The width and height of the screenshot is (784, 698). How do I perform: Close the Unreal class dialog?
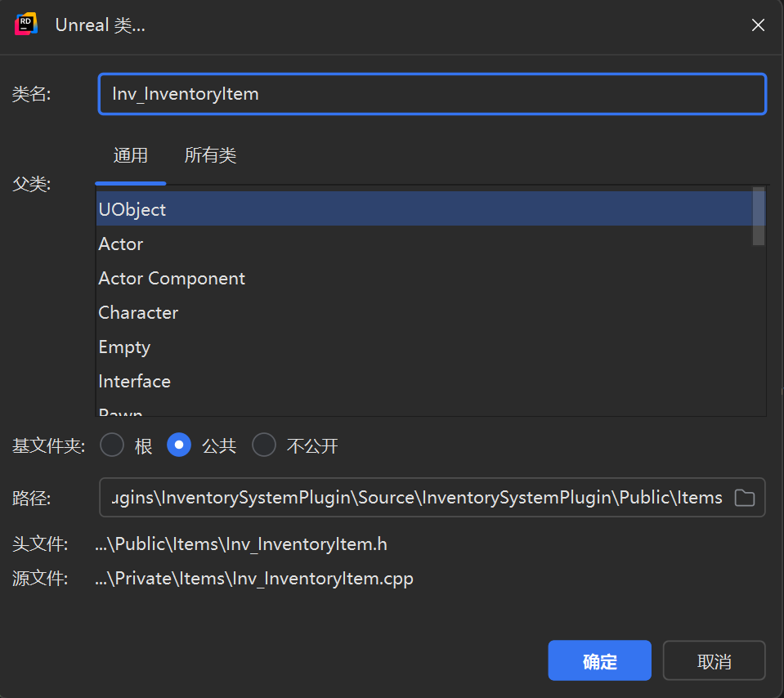(x=758, y=25)
